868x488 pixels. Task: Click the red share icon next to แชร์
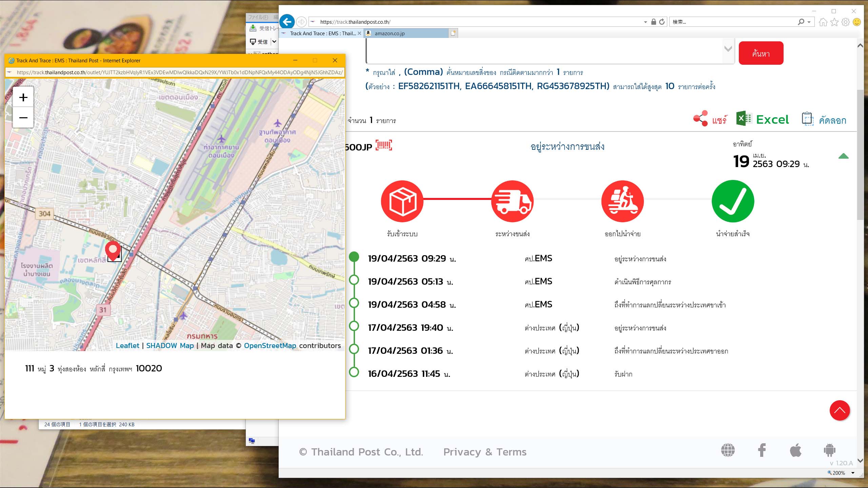click(701, 119)
